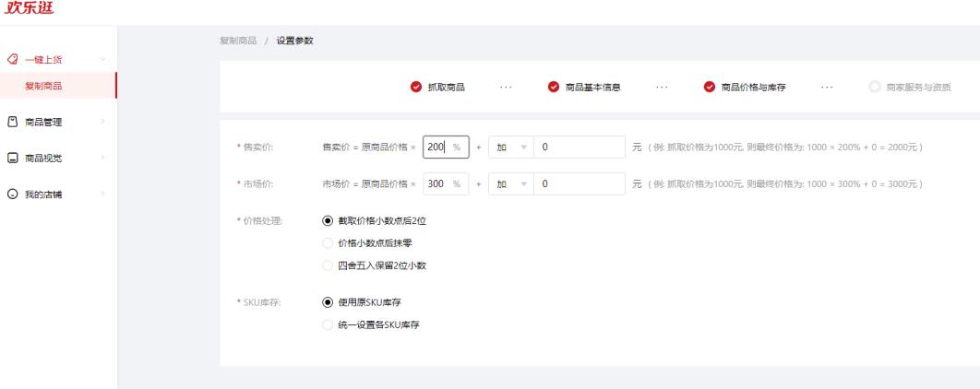
Task: Click the 售卖价 percentage input field
Action: (437, 147)
